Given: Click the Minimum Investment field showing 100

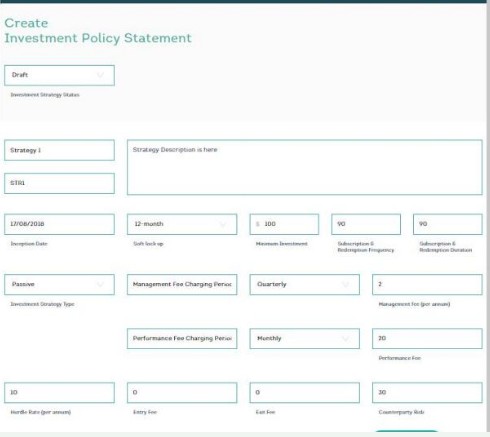Looking at the screenshot, I should tap(284, 224).
